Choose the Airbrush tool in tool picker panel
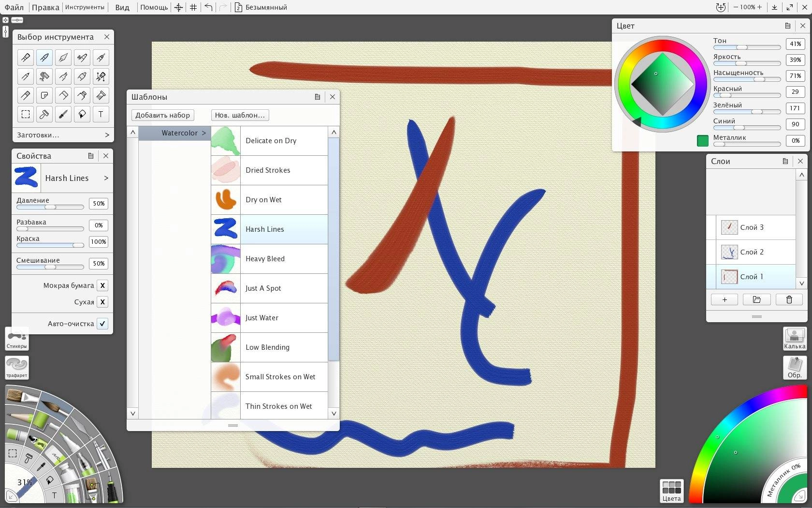 (x=82, y=58)
